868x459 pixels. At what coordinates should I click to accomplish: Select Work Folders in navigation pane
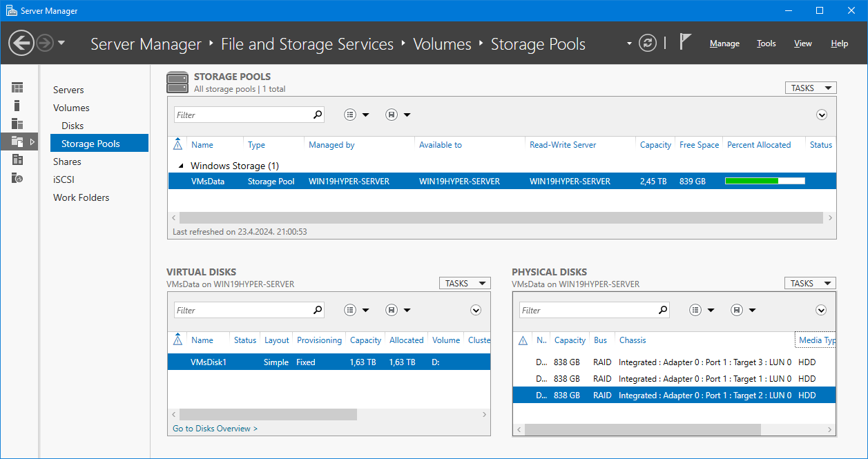(81, 197)
